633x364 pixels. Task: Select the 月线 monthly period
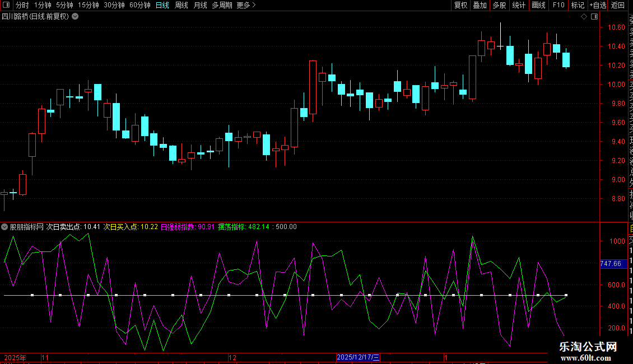click(x=200, y=5)
